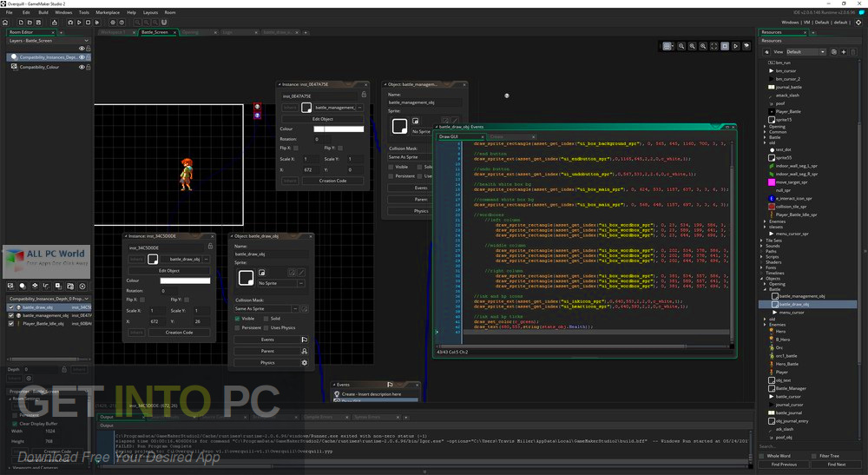
Task: Open the Help question-mark icon
Action: (x=122, y=23)
